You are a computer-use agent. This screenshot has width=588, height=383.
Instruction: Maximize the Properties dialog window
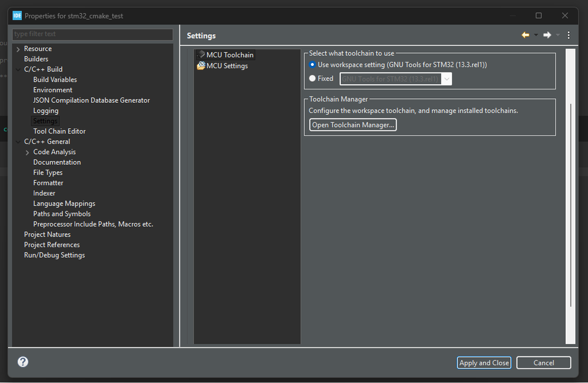pos(539,15)
